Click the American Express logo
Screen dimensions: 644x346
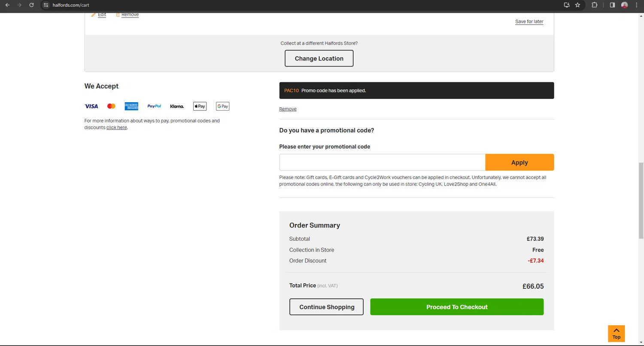pyautogui.click(x=131, y=106)
